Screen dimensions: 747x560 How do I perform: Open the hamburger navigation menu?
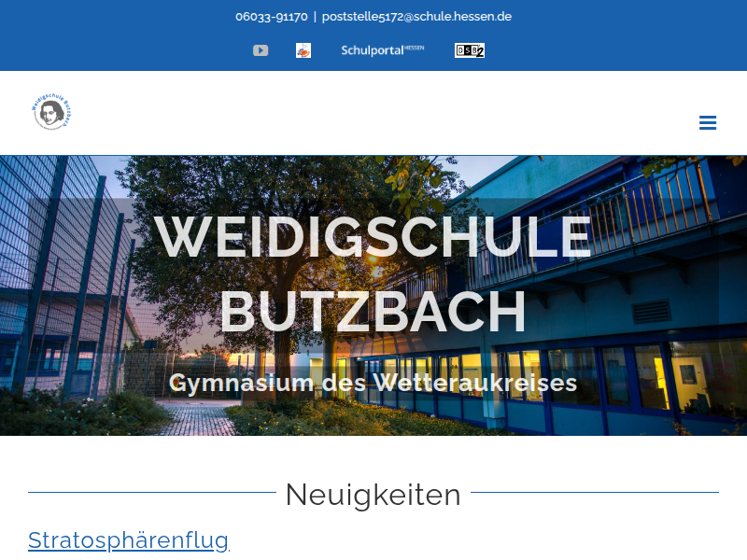point(708,122)
